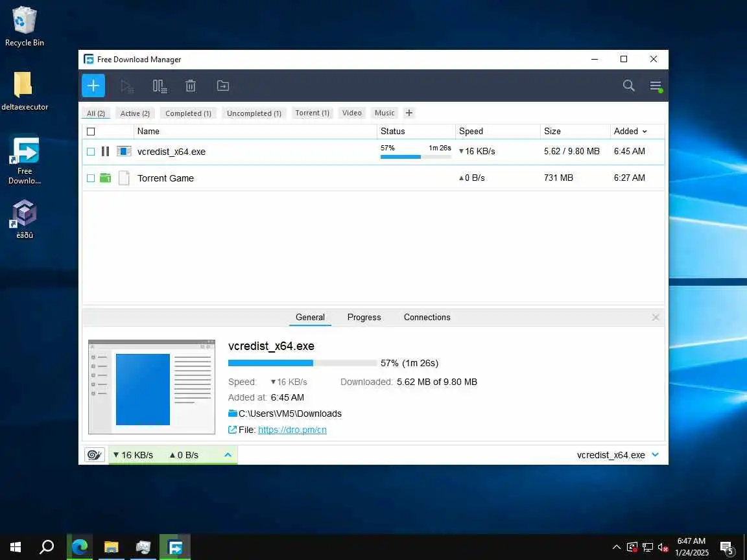Pause the vcredist_x64.exe download
This screenshot has height=560, width=747.
point(105,152)
